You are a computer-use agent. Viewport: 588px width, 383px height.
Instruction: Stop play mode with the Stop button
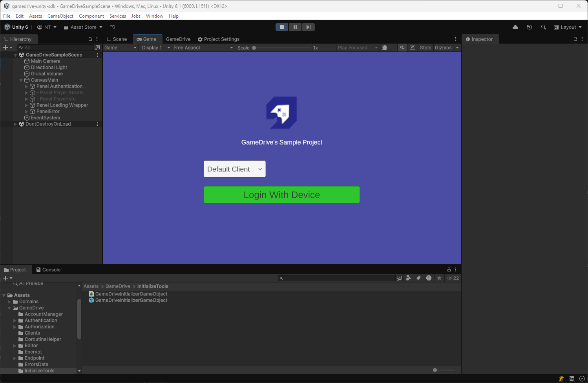click(281, 27)
